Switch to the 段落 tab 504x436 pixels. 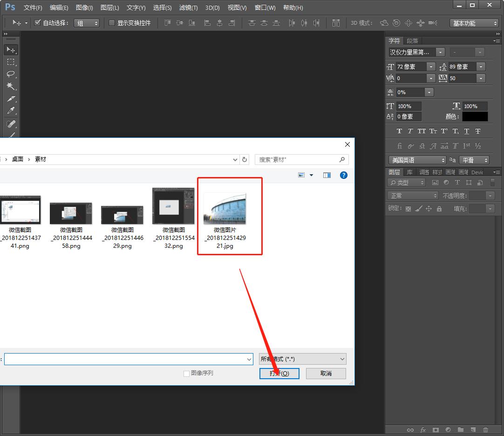pos(412,41)
